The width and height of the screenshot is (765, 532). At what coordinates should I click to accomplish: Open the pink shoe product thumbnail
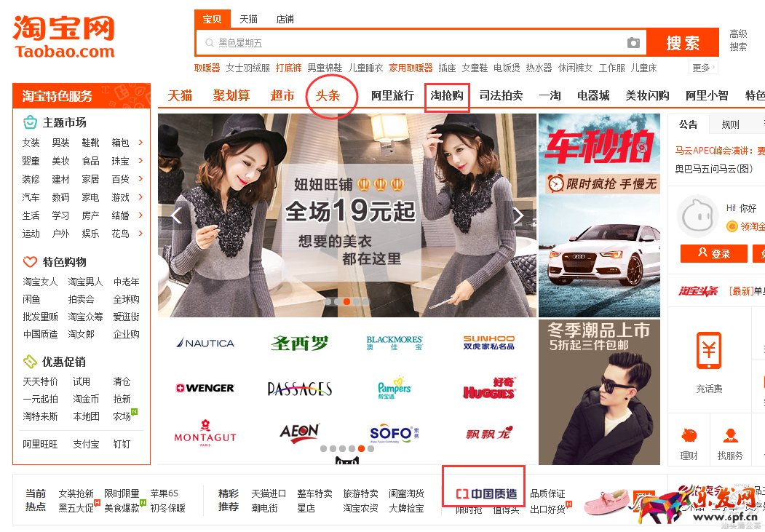point(608,502)
